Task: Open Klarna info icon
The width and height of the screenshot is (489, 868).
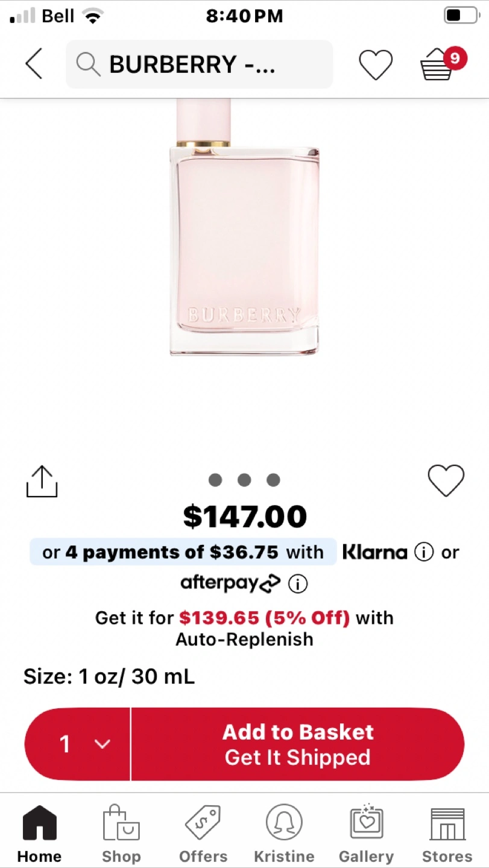Action: click(x=424, y=552)
